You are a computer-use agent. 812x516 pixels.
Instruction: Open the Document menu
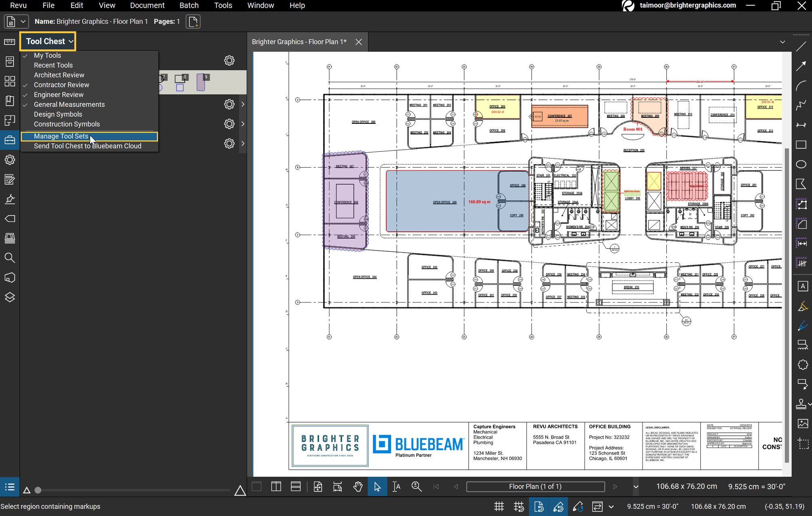click(147, 5)
